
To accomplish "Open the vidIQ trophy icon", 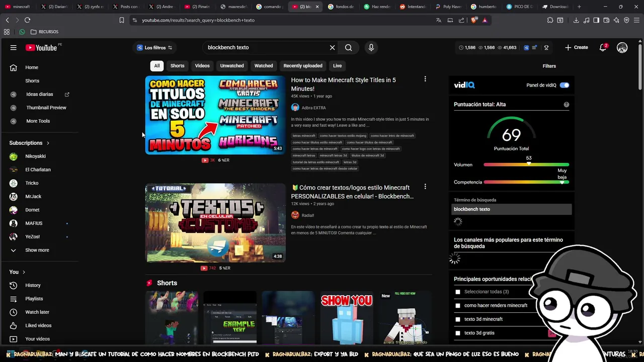I will 546,48.
